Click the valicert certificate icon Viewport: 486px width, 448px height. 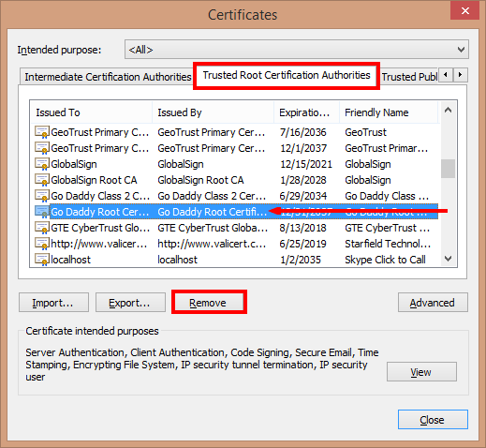[x=42, y=244]
